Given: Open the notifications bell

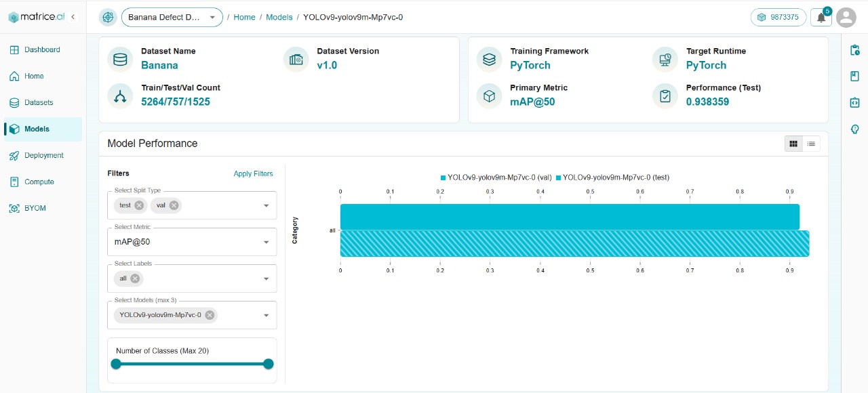Looking at the screenshot, I should pos(821,17).
